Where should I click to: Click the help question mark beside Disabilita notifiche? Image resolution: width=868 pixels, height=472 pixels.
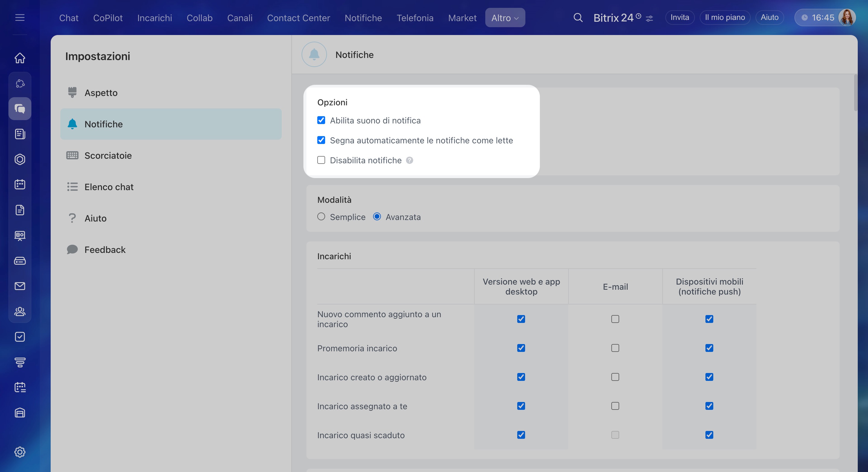coord(409,161)
